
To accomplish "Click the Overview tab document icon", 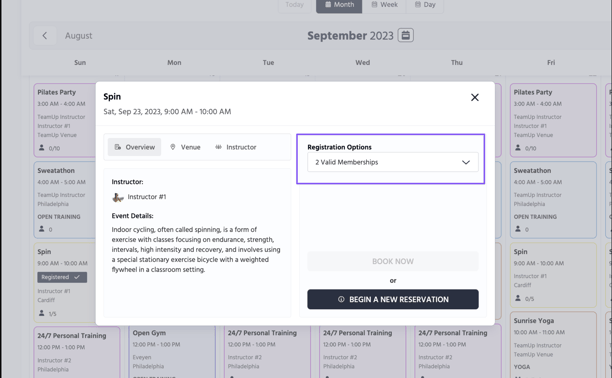I will 117,147.
